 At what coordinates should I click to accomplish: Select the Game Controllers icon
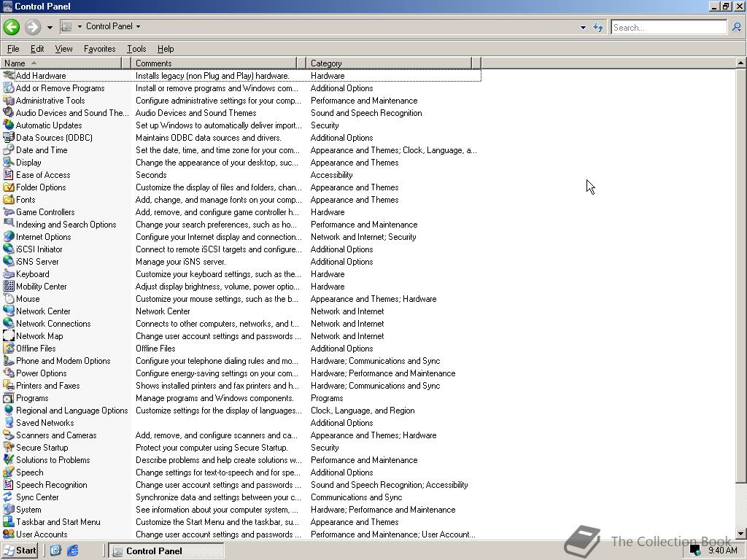pyautogui.click(x=9, y=211)
